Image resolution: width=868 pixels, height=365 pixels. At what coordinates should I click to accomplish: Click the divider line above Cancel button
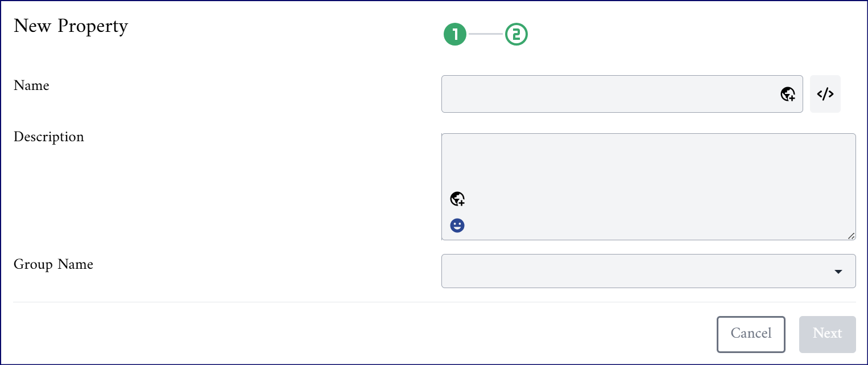point(434,302)
